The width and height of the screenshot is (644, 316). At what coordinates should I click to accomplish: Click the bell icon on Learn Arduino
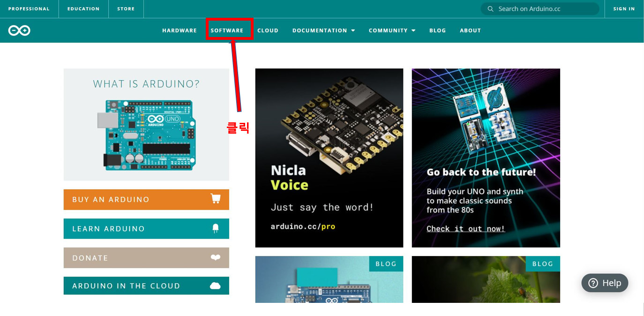[216, 228]
